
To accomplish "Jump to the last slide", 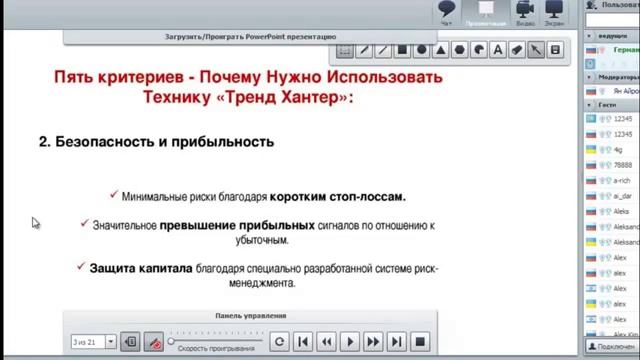I will coord(397,342).
